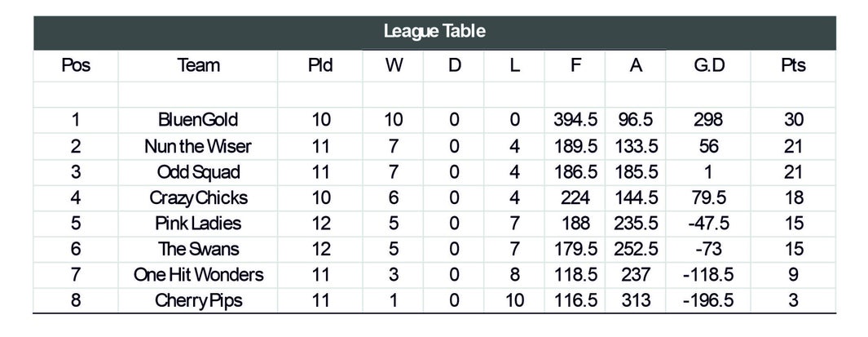Screen dimensions: 868x337
Task: Select the Crazy Chicks team cell
Action: 198,198
